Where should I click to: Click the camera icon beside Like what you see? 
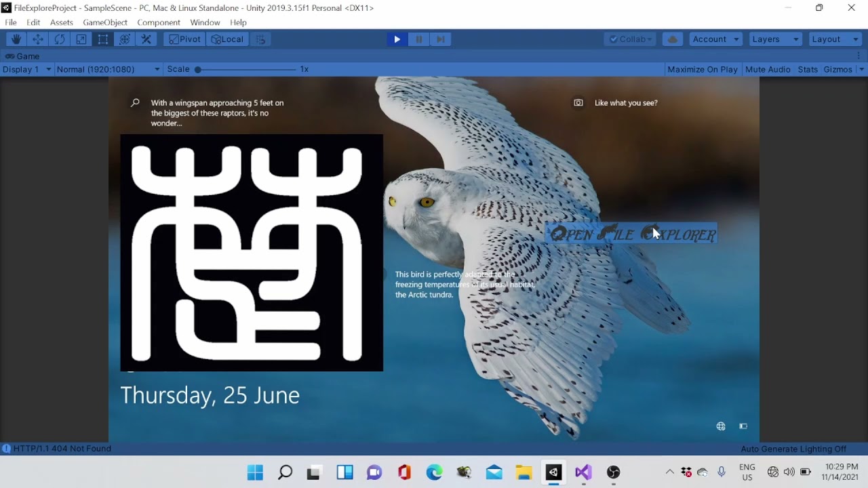click(x=578, y=103)
